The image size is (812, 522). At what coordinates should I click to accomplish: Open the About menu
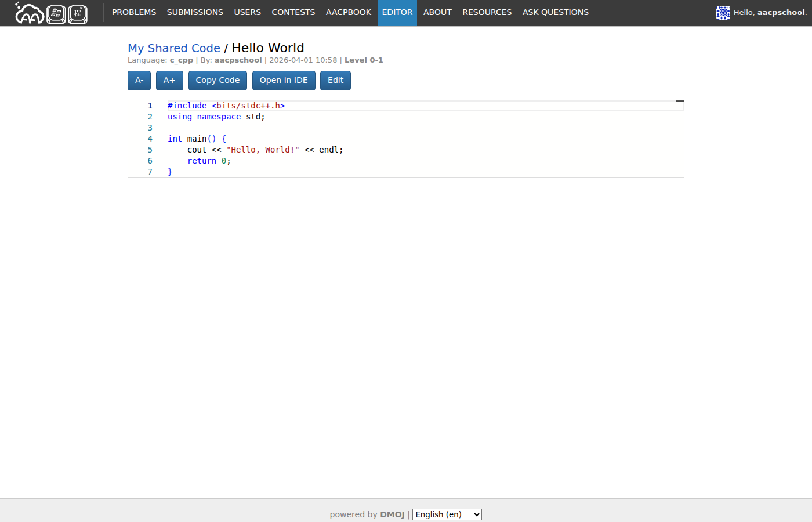(437, 13)
